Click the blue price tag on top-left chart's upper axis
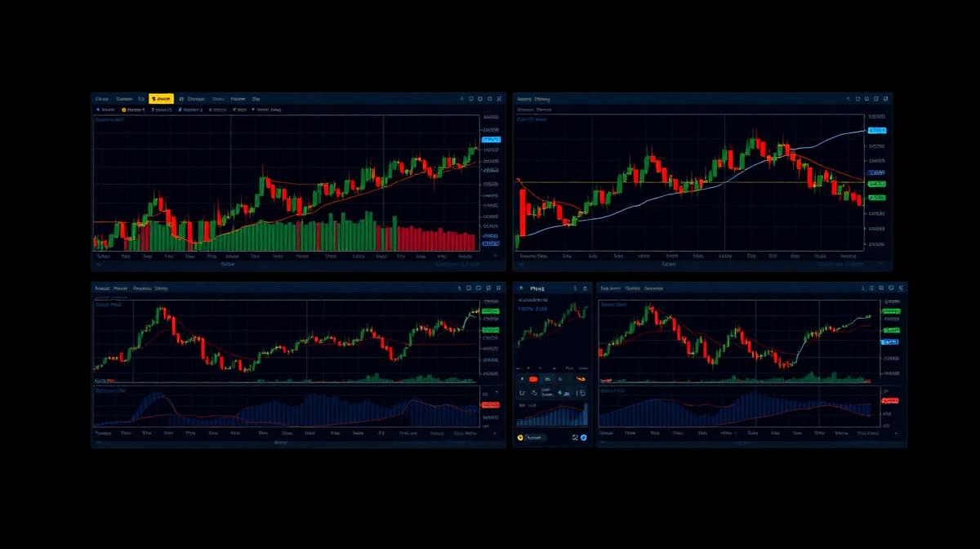Viewport: 980px width, 549px height. click(491, 140)
